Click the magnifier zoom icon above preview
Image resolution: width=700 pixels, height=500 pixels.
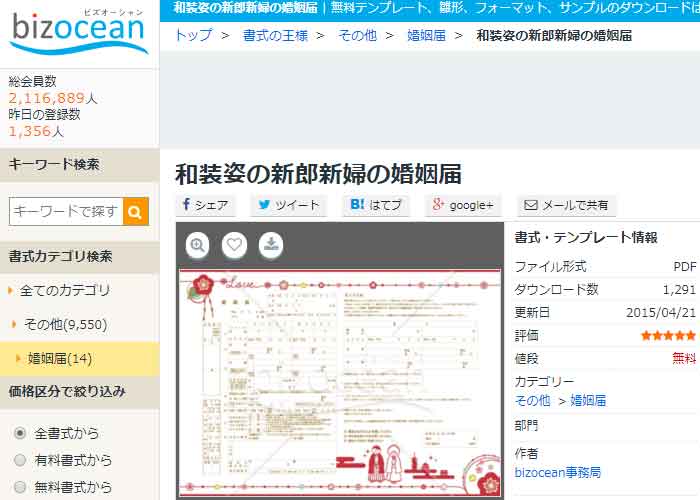[198, 245]
